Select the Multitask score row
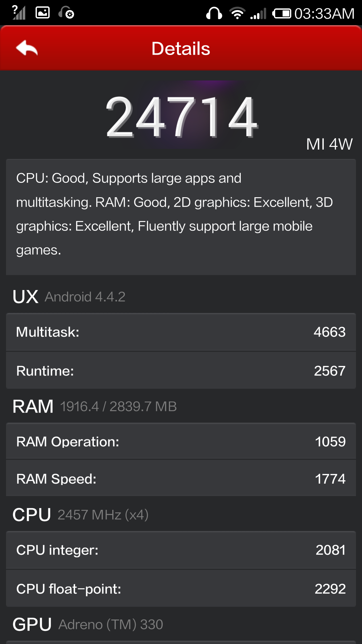 pos(181,332)
